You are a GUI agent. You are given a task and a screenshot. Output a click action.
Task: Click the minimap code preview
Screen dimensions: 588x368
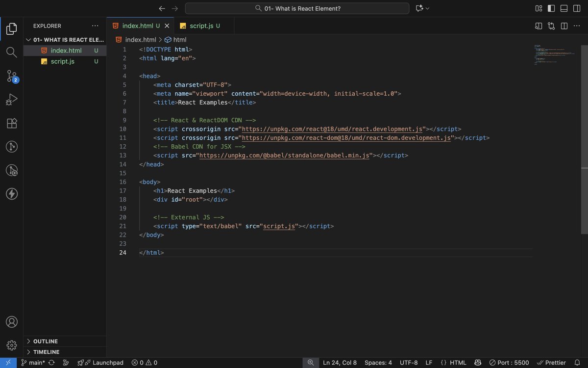(x=555, y=55)
